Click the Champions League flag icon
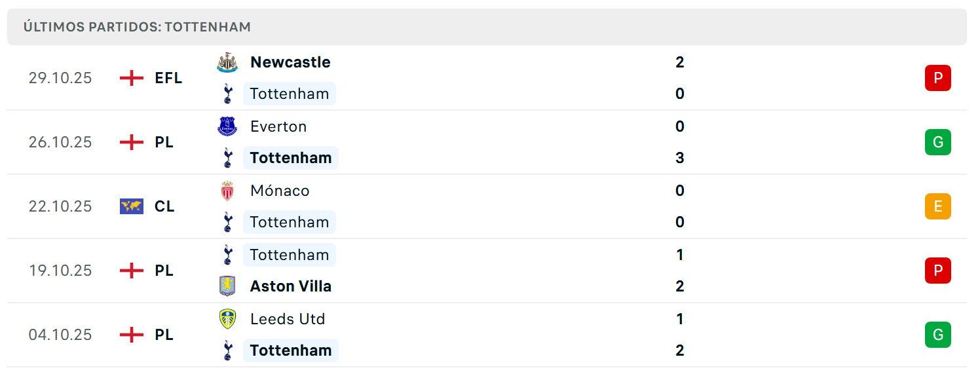 [x=132, y=206]
